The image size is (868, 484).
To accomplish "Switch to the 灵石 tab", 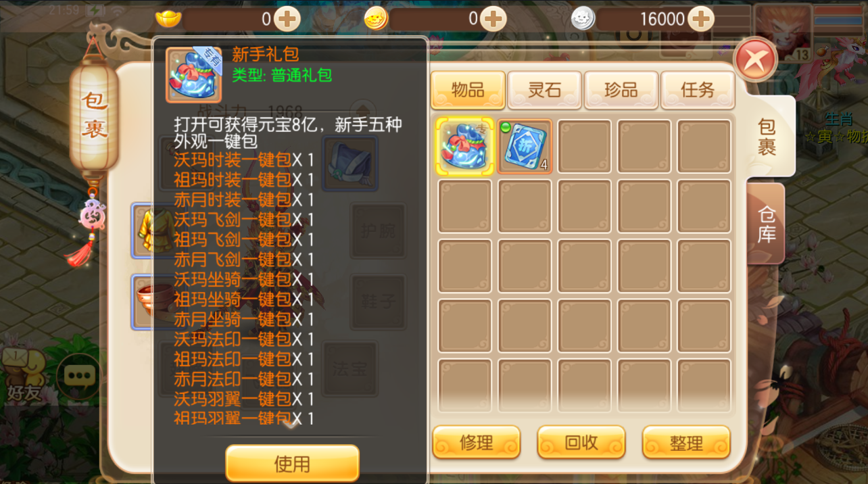I will tap(545, 90).
